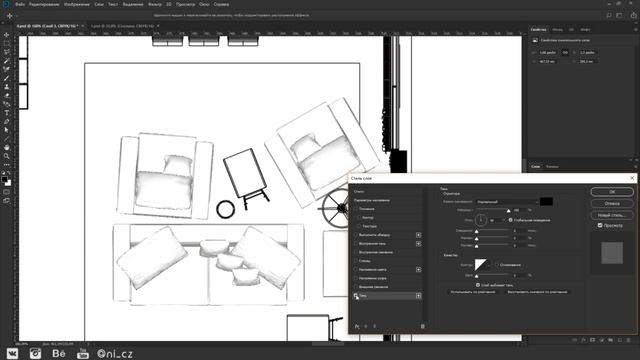The width and height of the screenshot is (640, 360).
Task: Select the Brush tool
Action: 7,78
